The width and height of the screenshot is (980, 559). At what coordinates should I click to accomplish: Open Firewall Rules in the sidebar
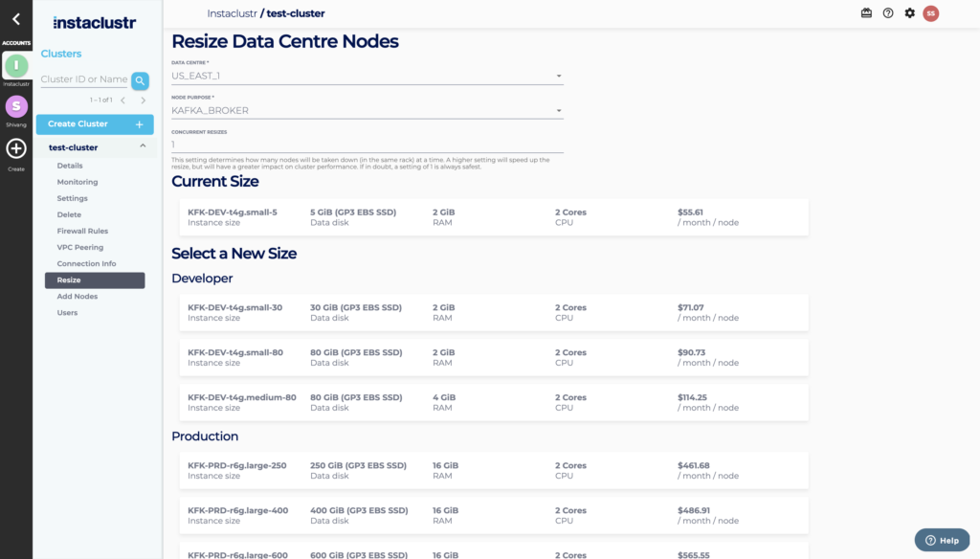82,231
